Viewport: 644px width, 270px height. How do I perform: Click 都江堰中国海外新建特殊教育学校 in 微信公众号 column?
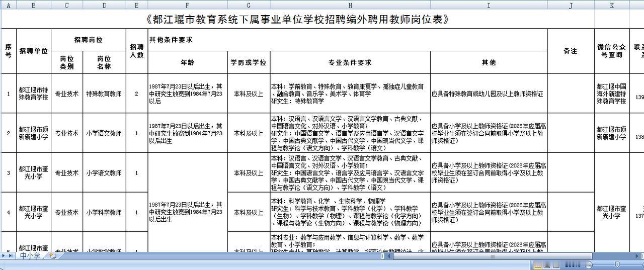pos(611,94)
